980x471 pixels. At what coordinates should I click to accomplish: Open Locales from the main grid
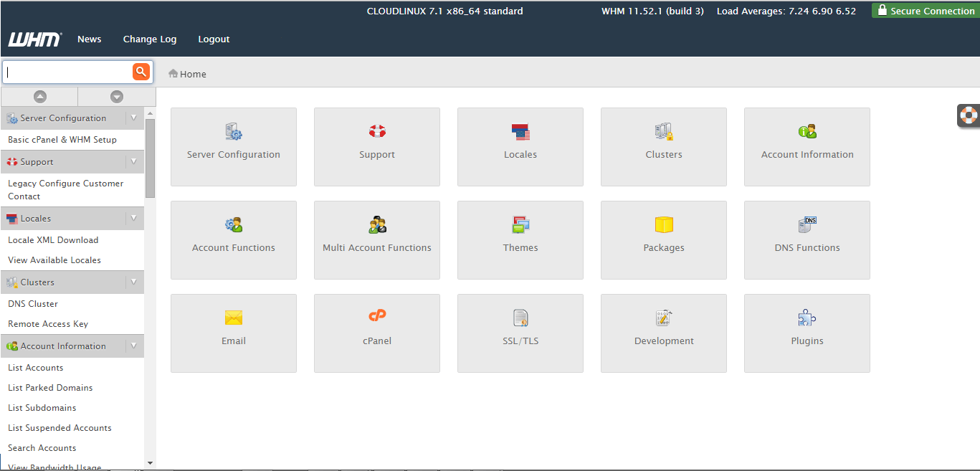click(x=520, y=147)
